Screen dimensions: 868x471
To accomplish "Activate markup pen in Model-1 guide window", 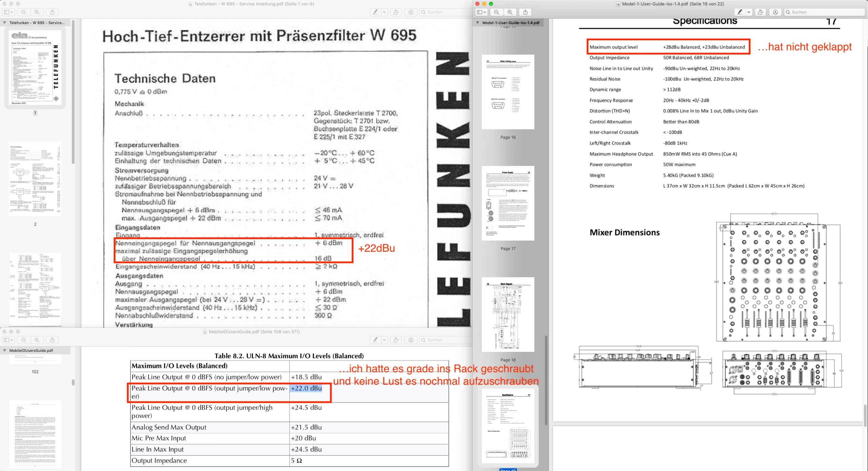I will coord(740,12).
